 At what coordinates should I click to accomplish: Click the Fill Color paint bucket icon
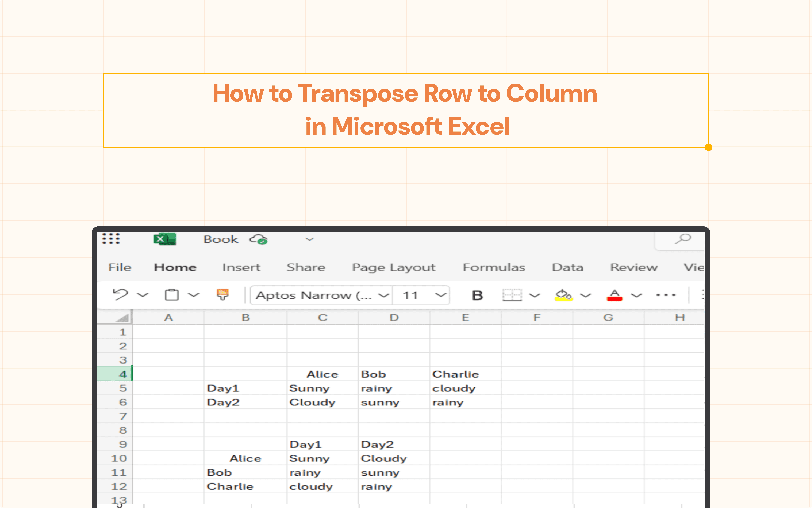pos(563,295)
